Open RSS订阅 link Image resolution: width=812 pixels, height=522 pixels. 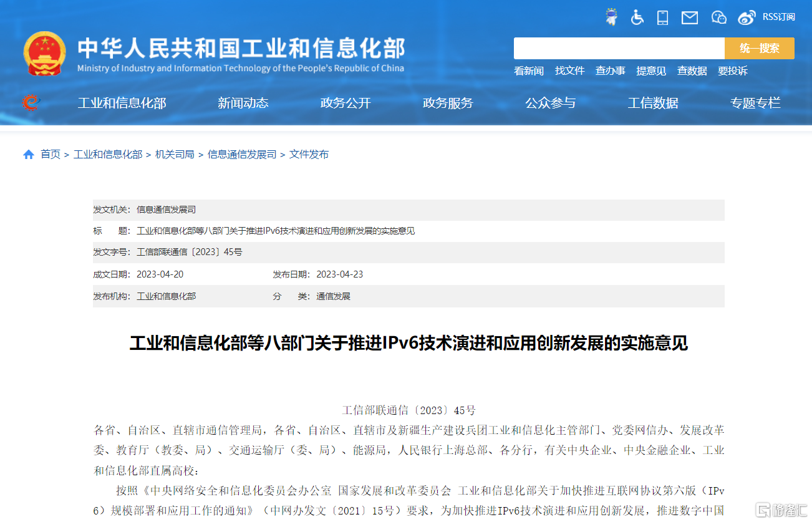[x=778, y=17]
